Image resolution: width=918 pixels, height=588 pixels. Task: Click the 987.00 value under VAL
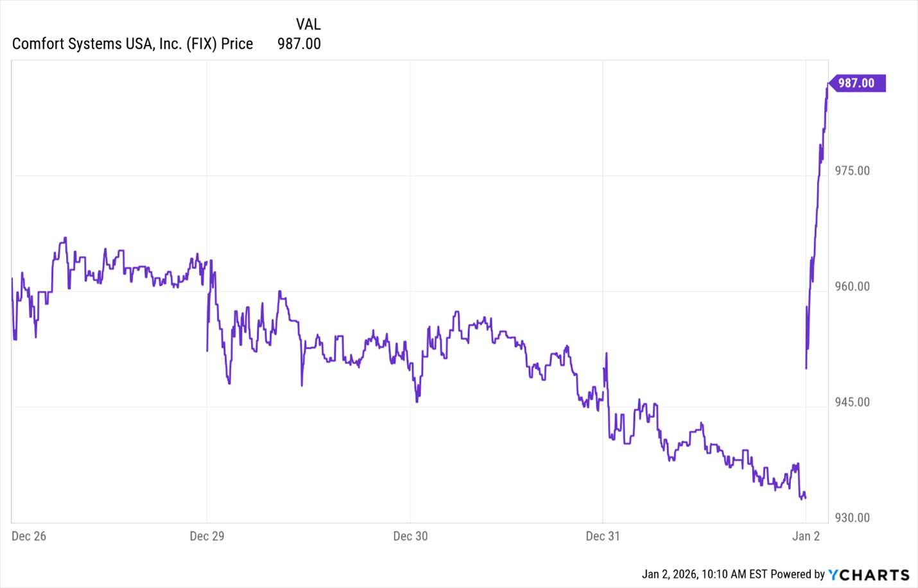(x=299, y=44)
